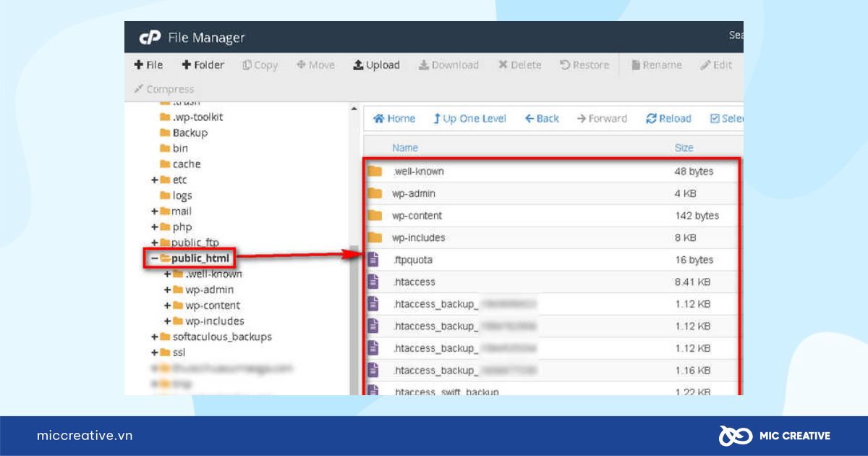
Task: Select wp-includes name in file list
Action: click(x=418, y=237)
